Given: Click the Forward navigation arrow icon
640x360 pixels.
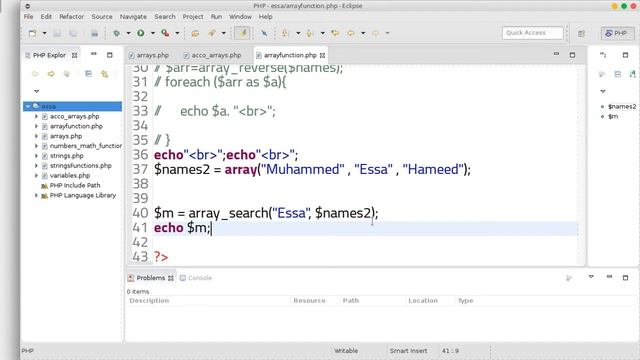Looking at the screenshot, I should [x=375, y=33].
